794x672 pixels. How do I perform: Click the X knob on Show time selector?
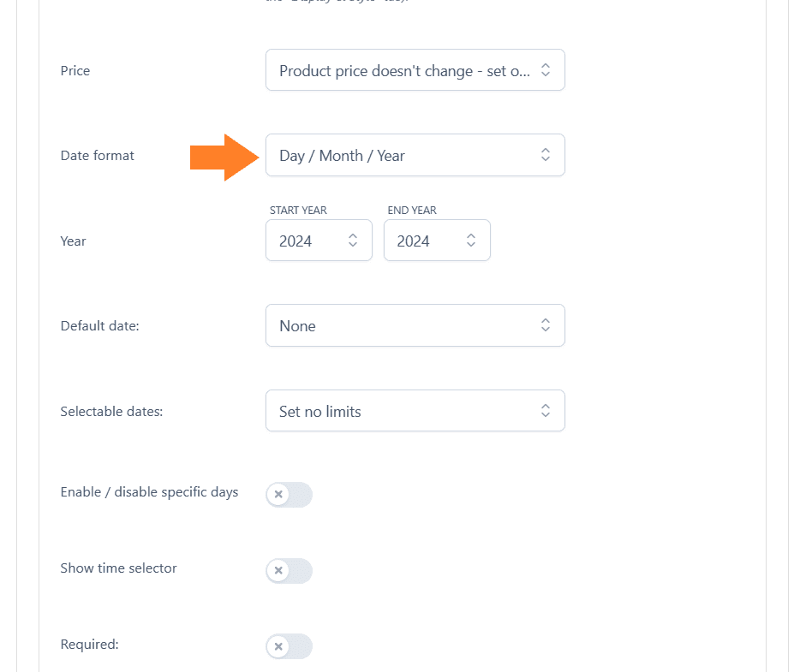[x=278, y=571]
